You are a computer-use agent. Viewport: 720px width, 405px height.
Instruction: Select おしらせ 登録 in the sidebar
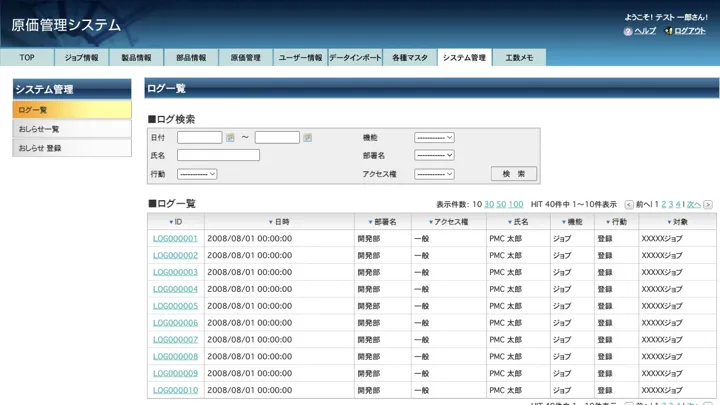[x=72, y=148]
